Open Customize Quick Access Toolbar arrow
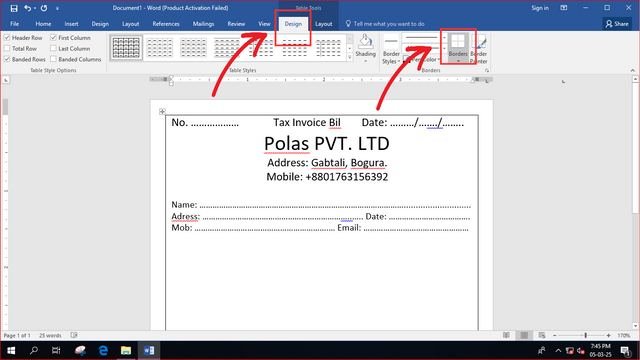This screenshot has width=640, height=360. [x=57, y=8]
